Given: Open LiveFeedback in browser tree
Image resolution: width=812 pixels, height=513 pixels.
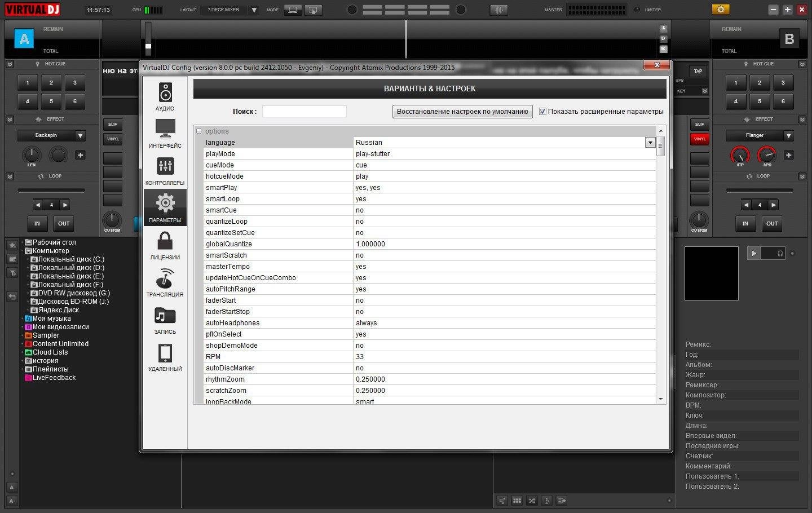Looking at the screenshot, I should point(54,378).
